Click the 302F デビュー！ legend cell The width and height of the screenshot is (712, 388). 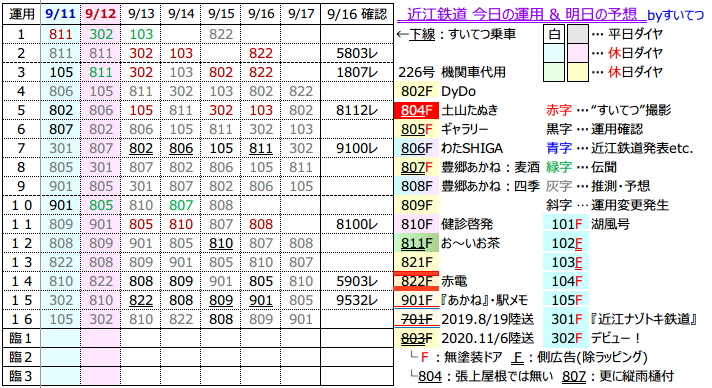[566, 338]
